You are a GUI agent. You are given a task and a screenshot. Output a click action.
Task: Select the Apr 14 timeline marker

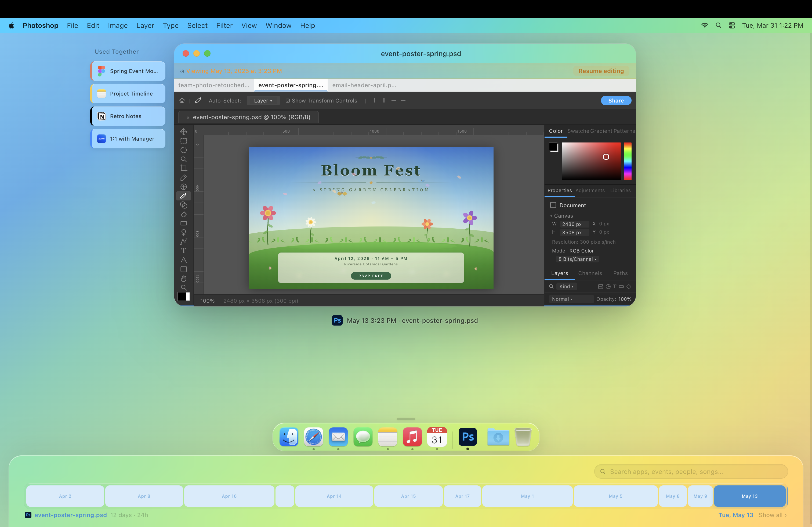(334, 496)
